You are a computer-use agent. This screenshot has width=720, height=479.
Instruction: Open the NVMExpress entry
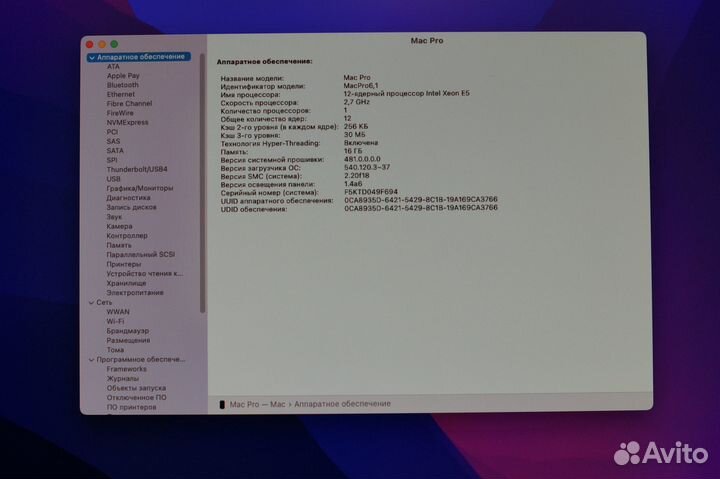tap(127, 123)
